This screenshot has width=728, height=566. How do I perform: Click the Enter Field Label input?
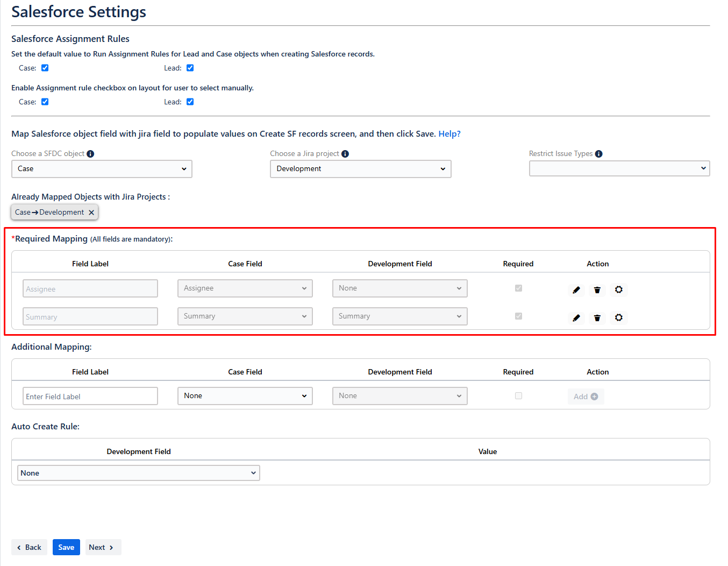tap(90, 396)
